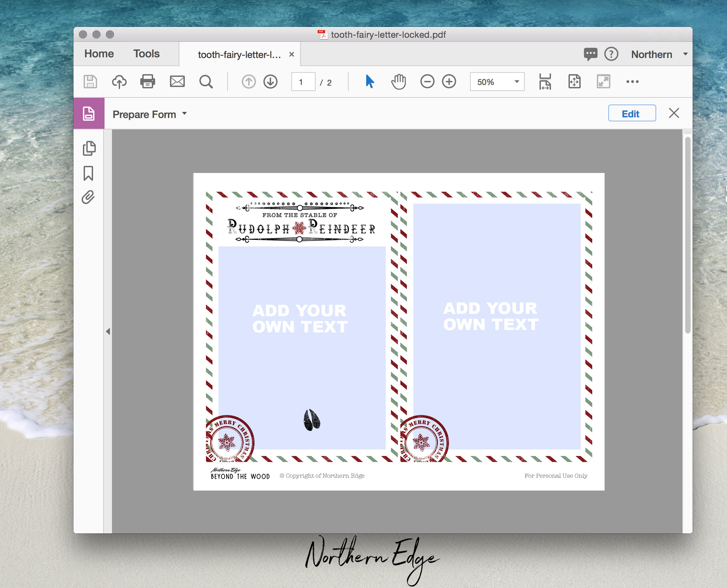
Task: Open the Tools tab
Action: tap(146, 54)
